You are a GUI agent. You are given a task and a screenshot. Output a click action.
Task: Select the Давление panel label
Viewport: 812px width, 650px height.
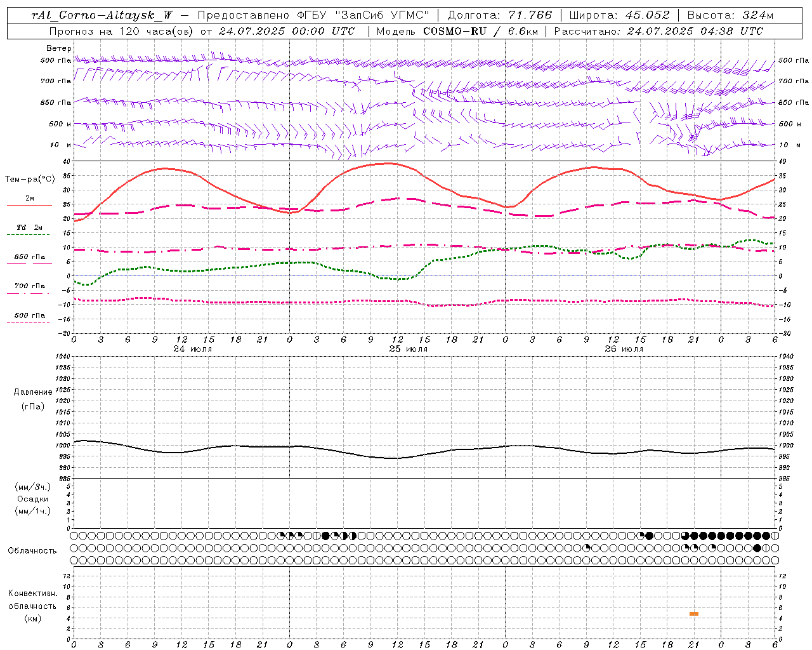[x=33, y=392]
